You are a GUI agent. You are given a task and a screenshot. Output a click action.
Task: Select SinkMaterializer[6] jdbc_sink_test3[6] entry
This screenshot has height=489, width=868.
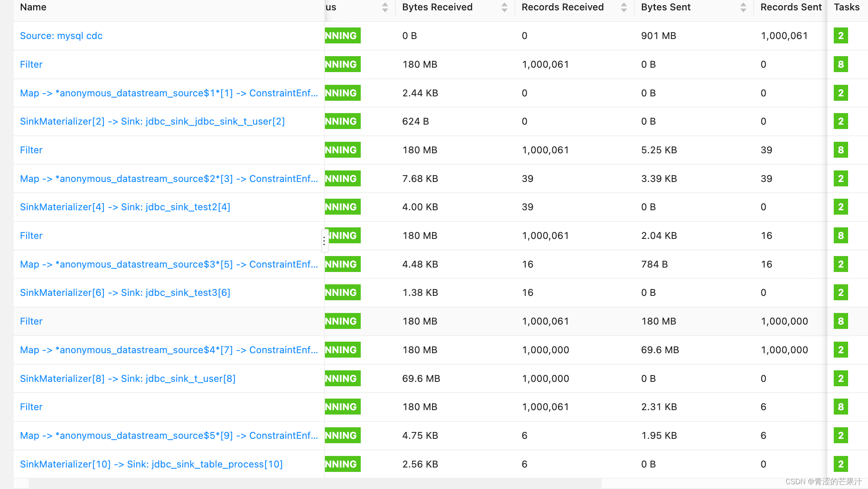click(x=125, y=293)
